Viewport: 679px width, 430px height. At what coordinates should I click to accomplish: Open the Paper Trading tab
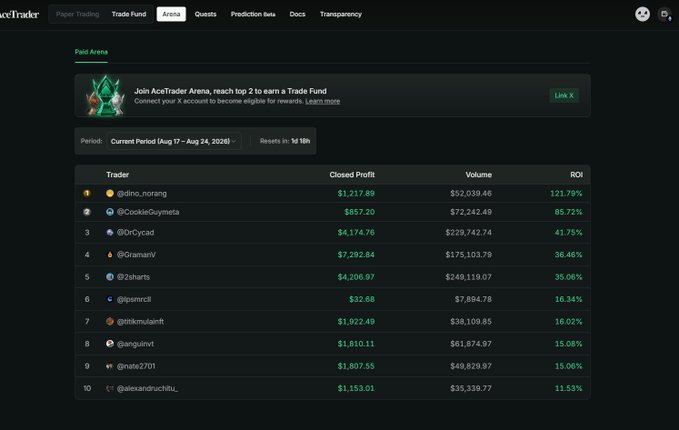[78, 14]
